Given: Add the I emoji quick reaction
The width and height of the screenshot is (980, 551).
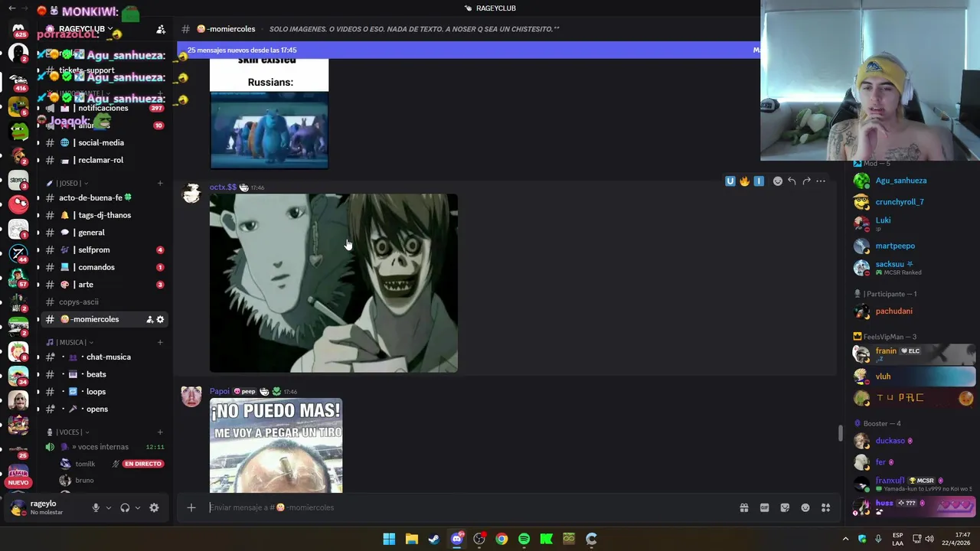Looking at the screenshot, I should tap(759, 181).
